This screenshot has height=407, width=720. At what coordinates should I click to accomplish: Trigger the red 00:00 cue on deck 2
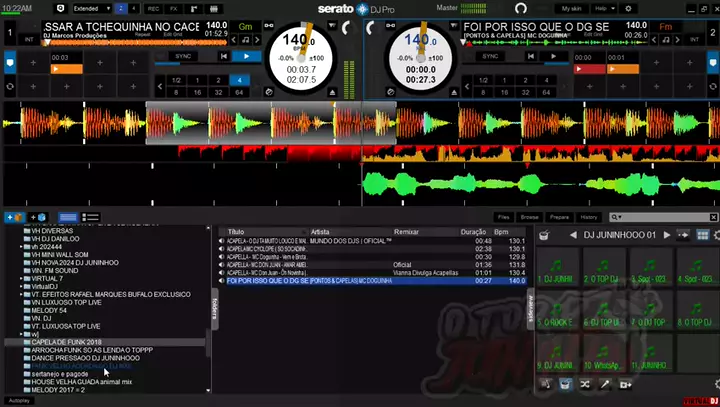(590, 69)
